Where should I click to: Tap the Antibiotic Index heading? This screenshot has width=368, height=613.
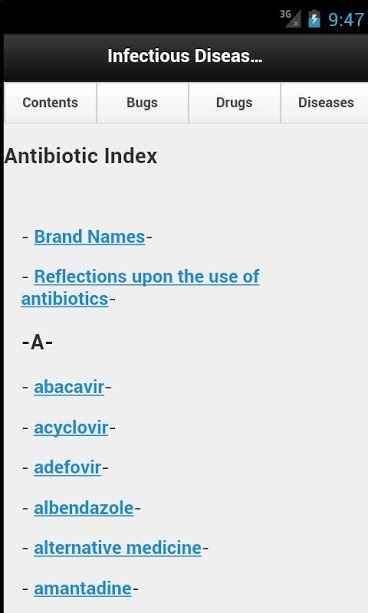click(81, 156)
